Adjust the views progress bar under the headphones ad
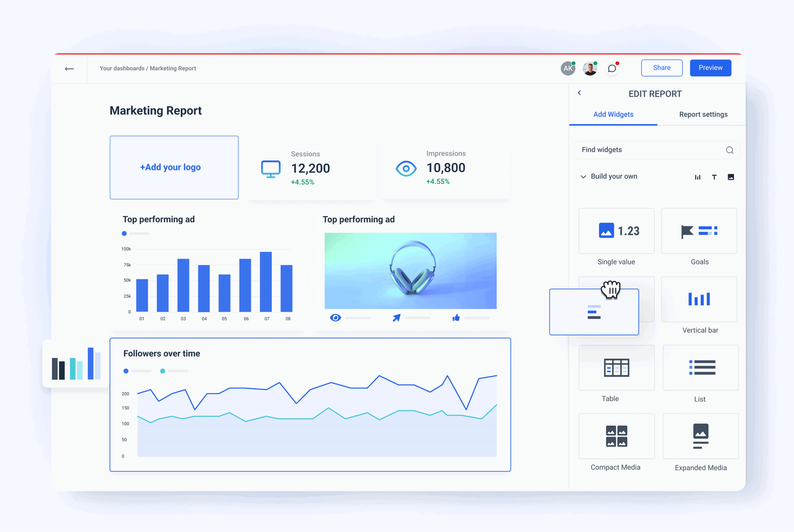 point(357,318)
